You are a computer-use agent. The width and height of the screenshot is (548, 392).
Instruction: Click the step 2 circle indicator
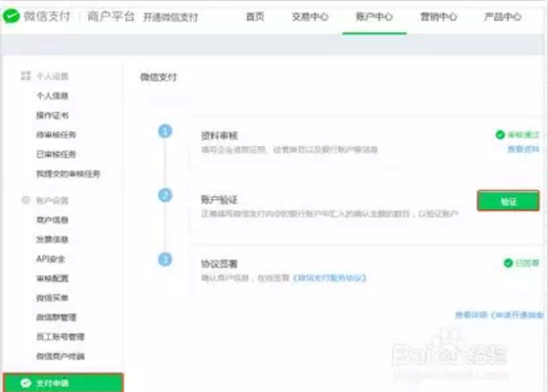pyautogui.click(x=166, y=195)
